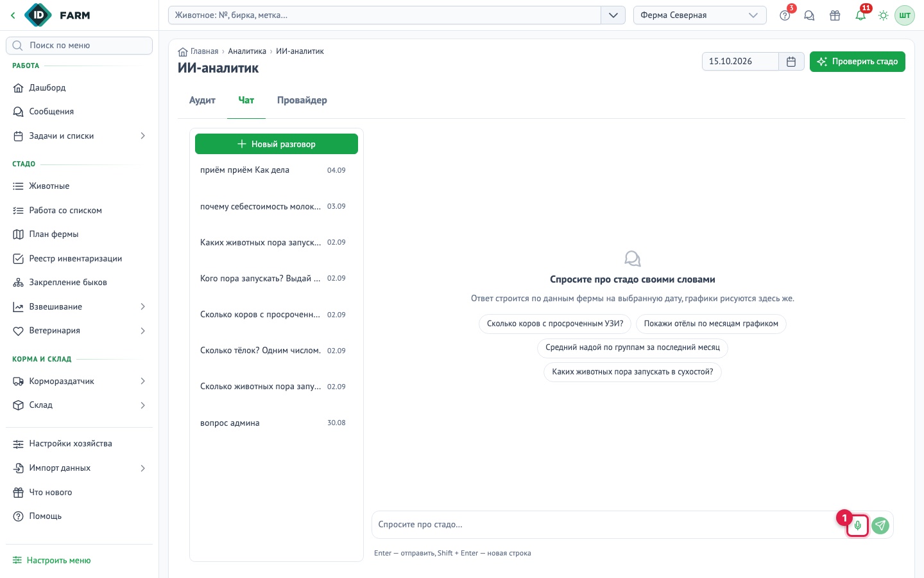Start a Новый разговор
Image resolution: width=924 pixels, height=578 pixels.
pyautogui.click(x=277, y=144)
